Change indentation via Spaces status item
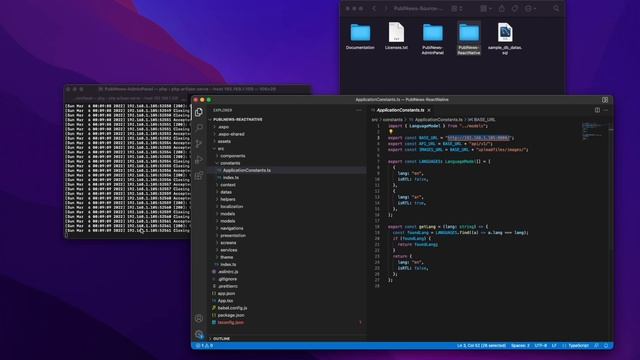The image size is (640, 360). click(520, 346)
